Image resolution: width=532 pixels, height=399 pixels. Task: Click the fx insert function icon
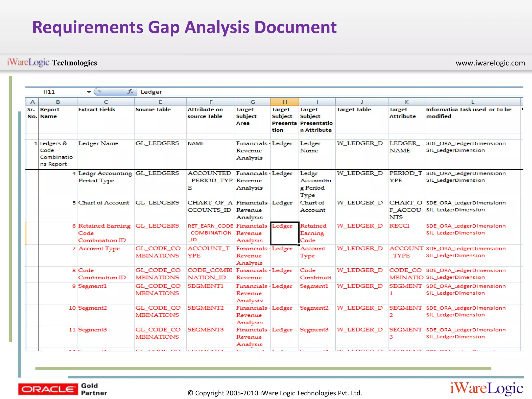tap(130, 92)
